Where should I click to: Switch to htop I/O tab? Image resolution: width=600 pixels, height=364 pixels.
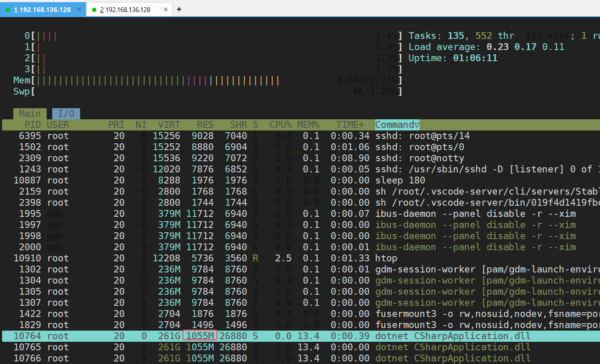click(x=66, y=114)
